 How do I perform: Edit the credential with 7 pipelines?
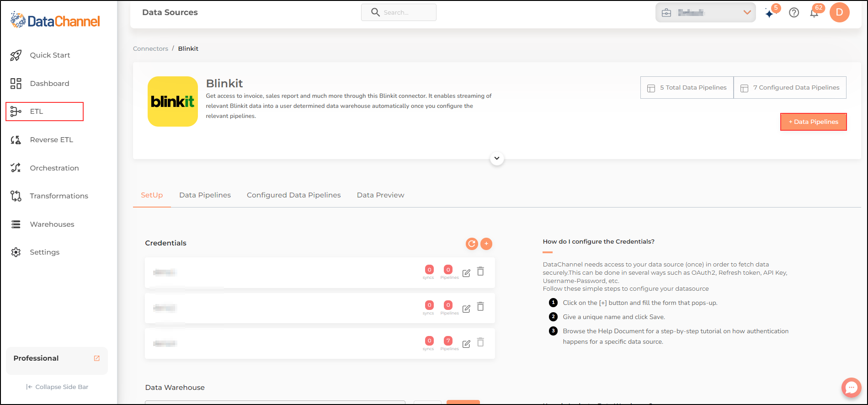pos(466,344)
